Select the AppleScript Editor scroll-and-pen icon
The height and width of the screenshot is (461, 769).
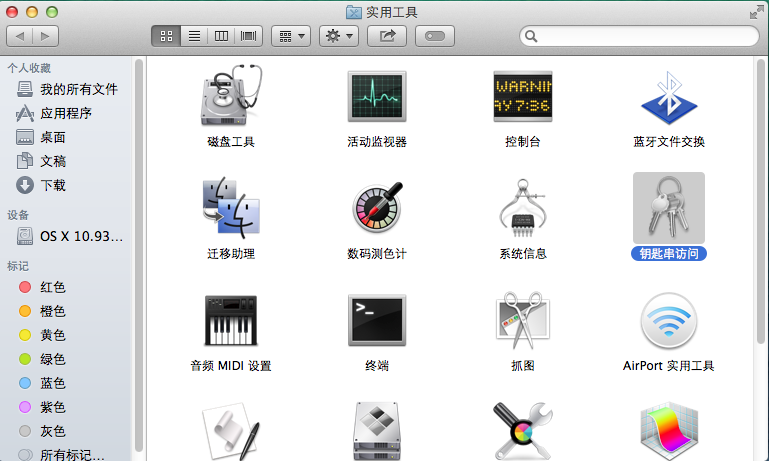click(231, 432)
